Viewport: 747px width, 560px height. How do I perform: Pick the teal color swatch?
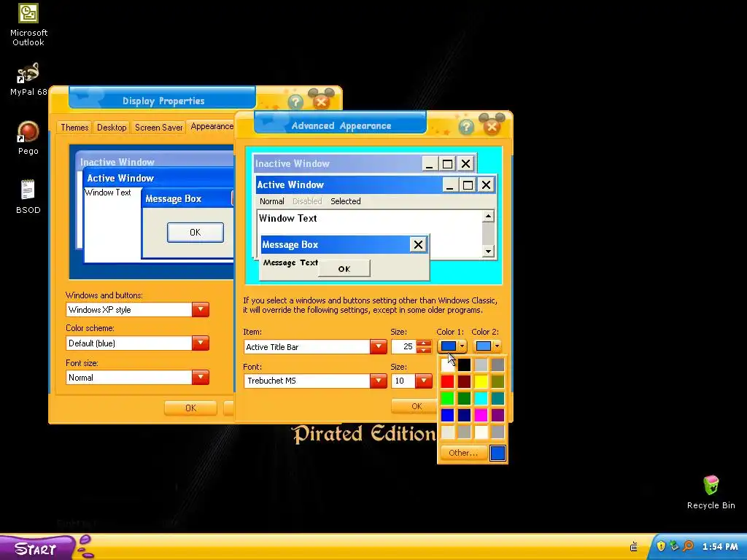tap(498, 398)
